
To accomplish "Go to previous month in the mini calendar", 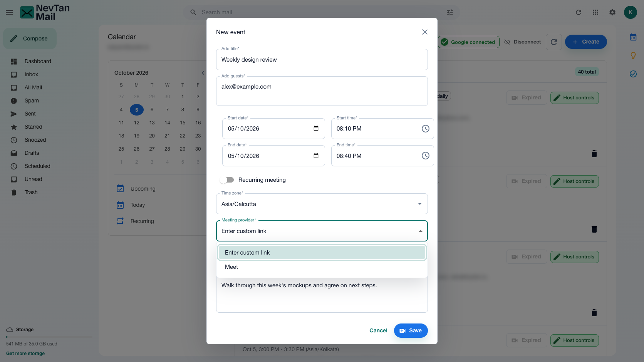I will click(x=203, y=73).
